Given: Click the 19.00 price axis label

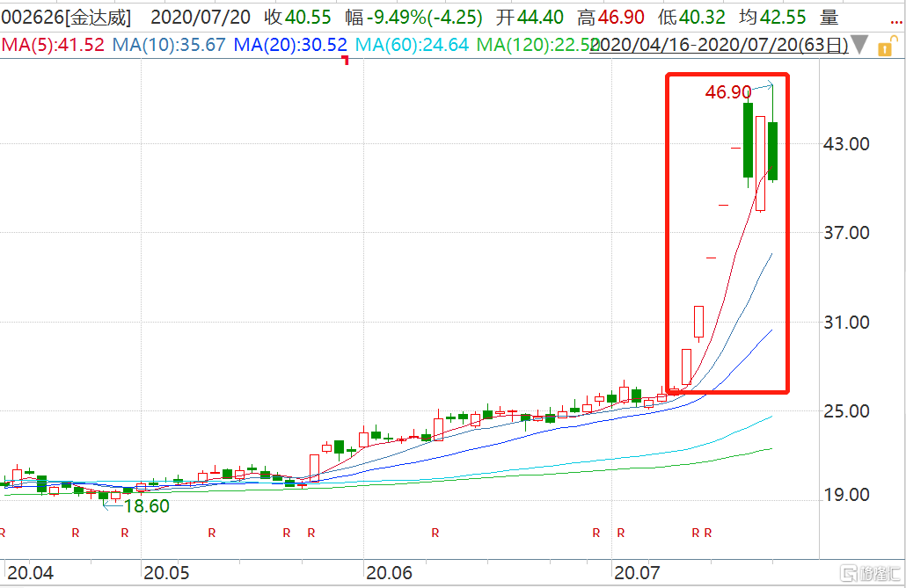Looking at the screenshot, I should point(846,495).
